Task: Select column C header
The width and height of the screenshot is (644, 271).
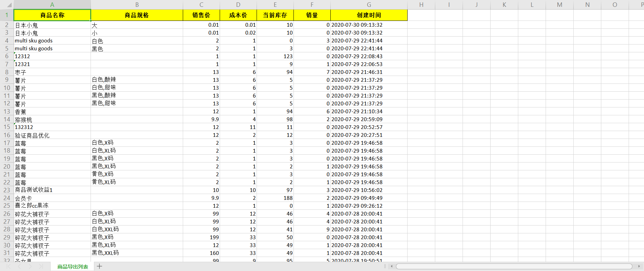Action: pyautogui.click(x=201, y=5)
